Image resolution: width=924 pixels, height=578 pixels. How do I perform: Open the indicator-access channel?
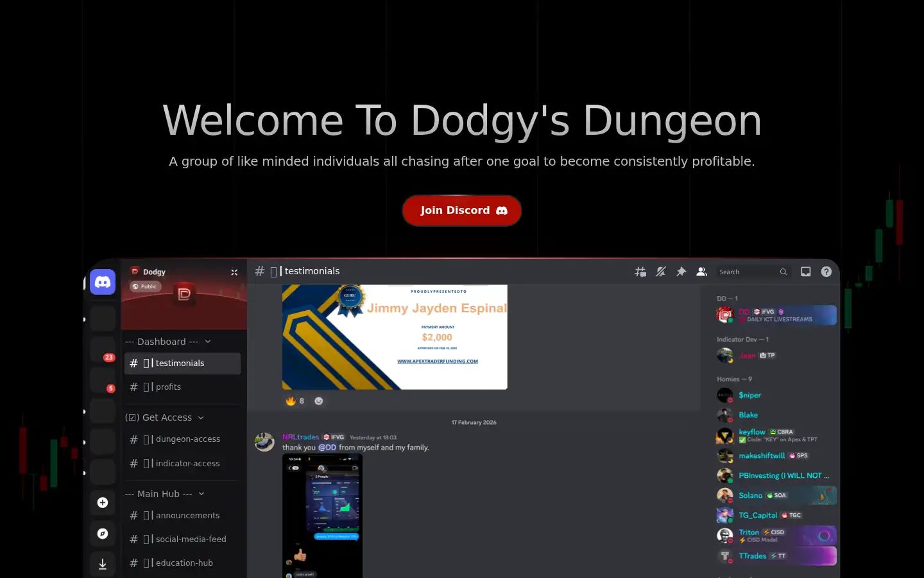[x=182, y=464]
